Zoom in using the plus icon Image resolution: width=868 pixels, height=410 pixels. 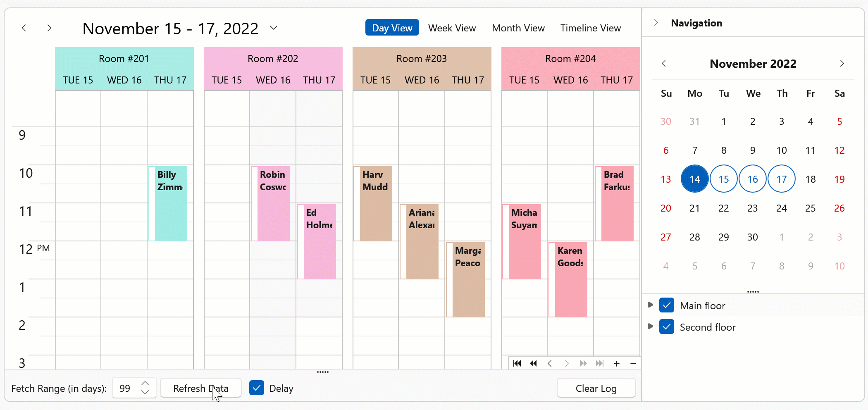coord(617,363)
